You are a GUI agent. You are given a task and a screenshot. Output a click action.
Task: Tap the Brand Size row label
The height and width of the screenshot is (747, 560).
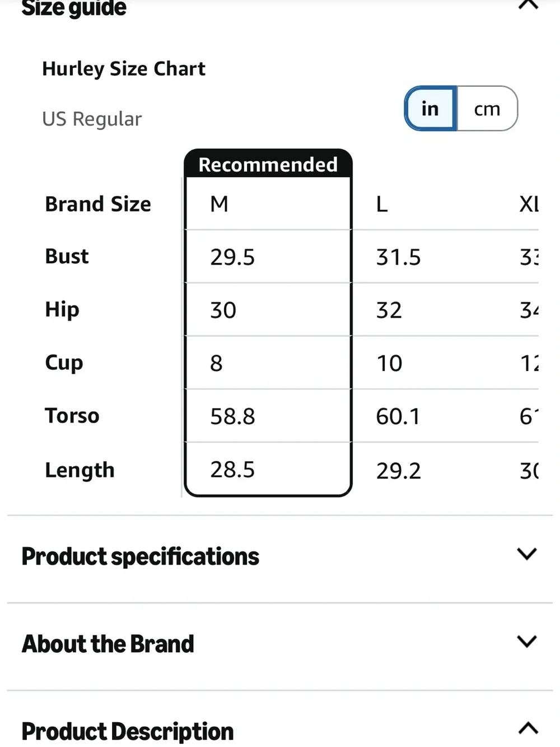pos(98,204)
